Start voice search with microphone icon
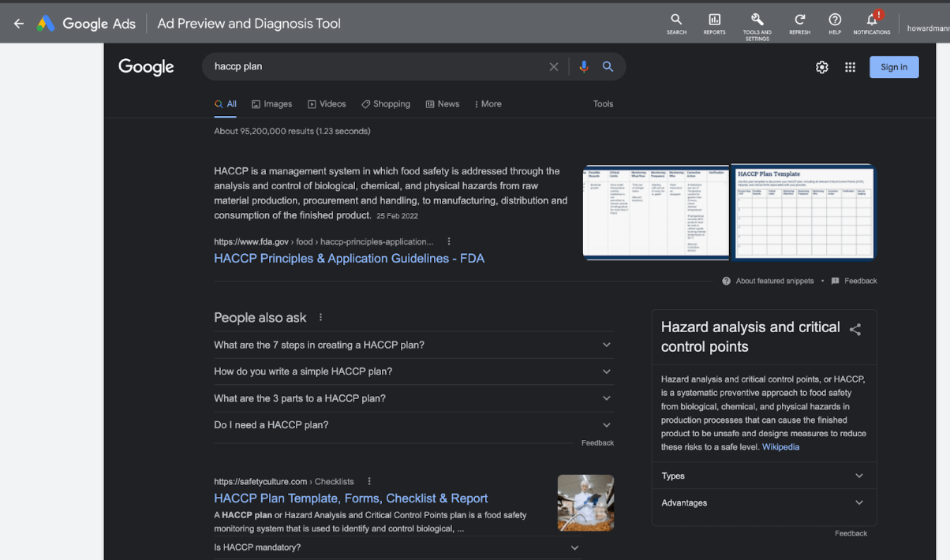Image resolution: width=950 pixels, height=560 pixels. [x=584, y=67]
